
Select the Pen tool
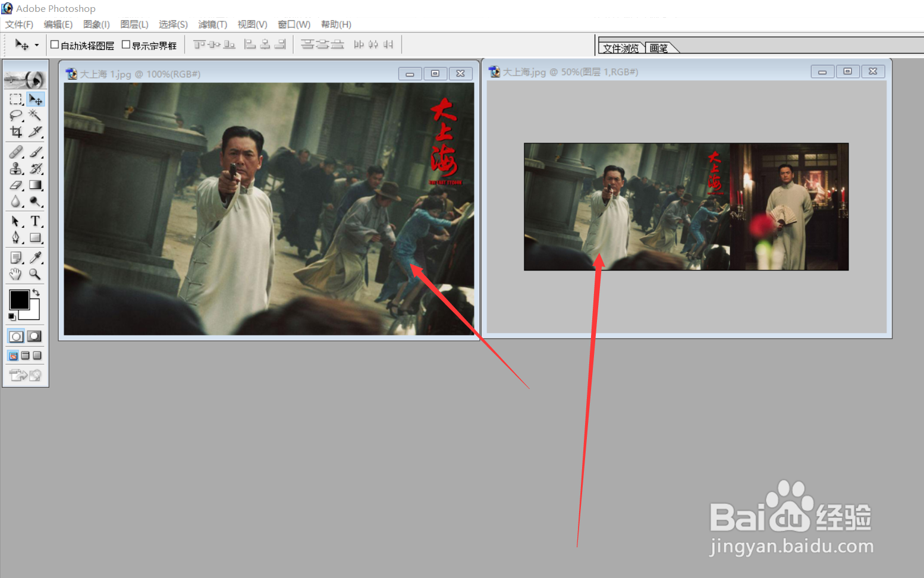(x=16, y=238)
